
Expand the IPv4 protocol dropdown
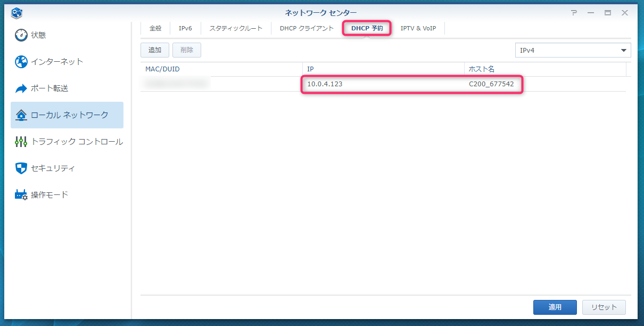tap(572, 50)
